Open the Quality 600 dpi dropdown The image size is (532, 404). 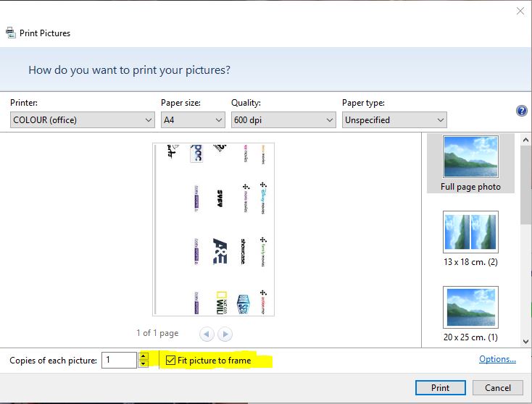tap(283, 120)
